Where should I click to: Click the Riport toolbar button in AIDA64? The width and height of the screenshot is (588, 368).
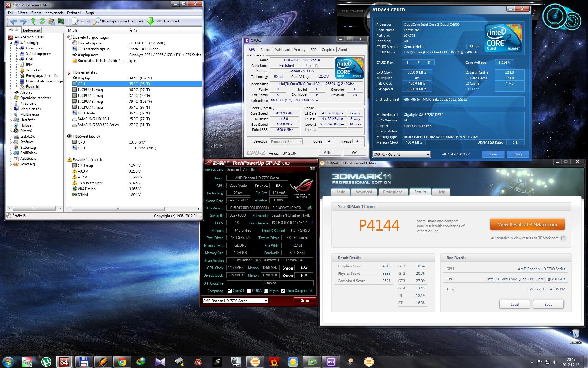[x=81, y=21]
